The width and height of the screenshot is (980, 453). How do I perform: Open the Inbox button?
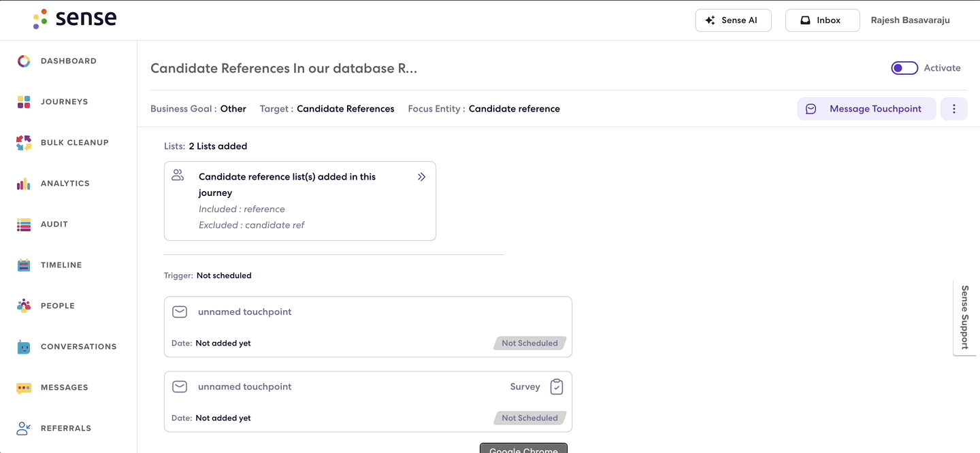click(822, 20)
